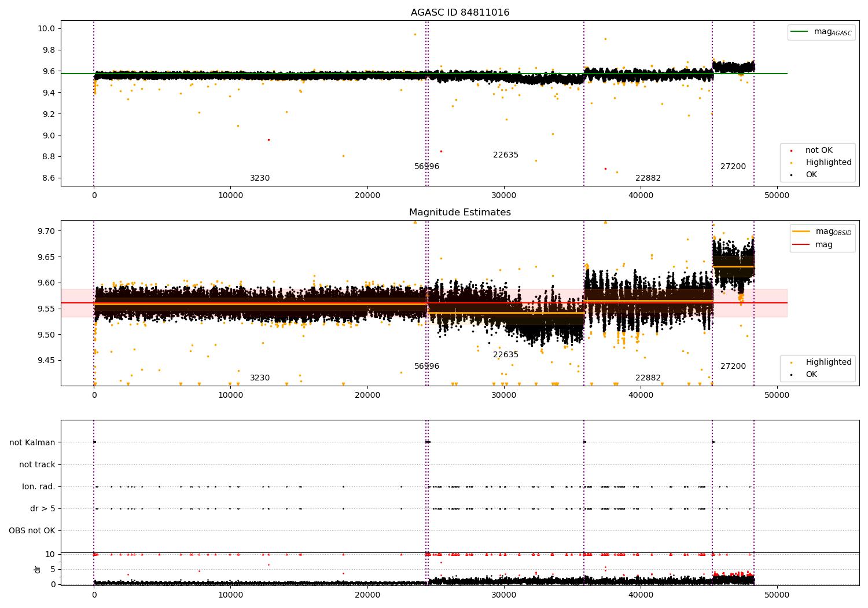Select the mag AGASC legend entry in the top plot

[822, 32]
